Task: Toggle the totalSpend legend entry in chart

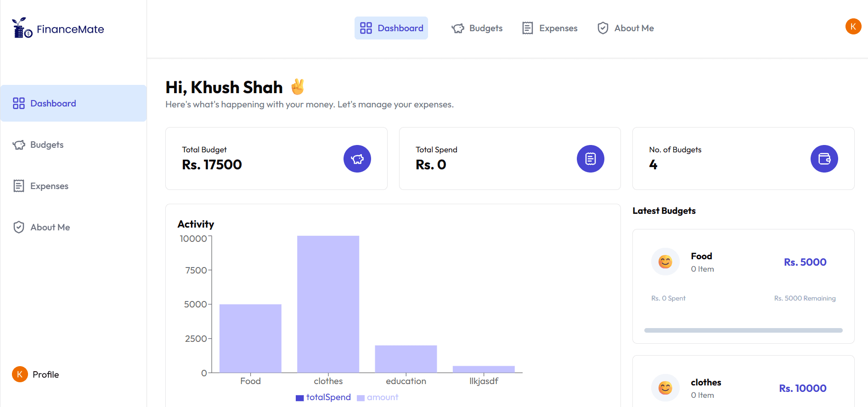Action: pos(323,397)
